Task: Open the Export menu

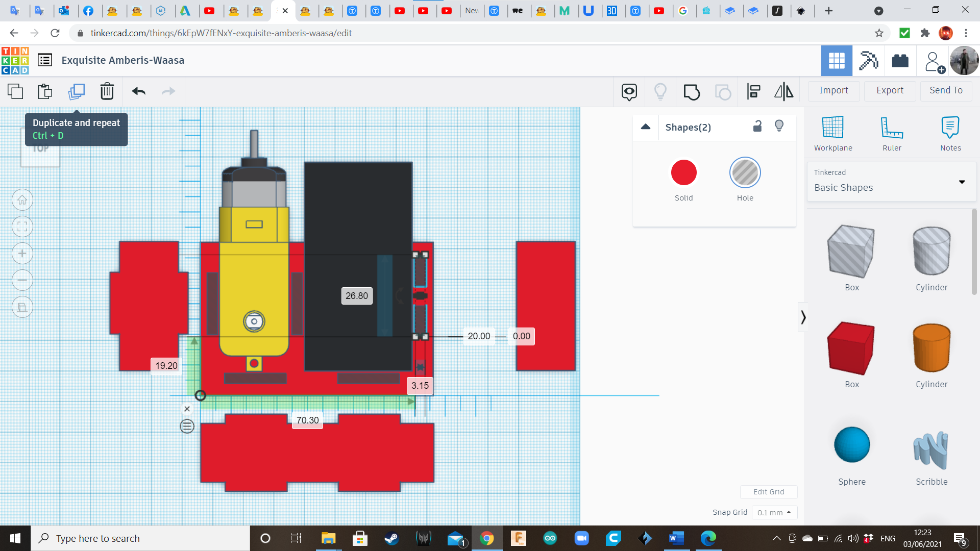Action: [x=890, y=90]
